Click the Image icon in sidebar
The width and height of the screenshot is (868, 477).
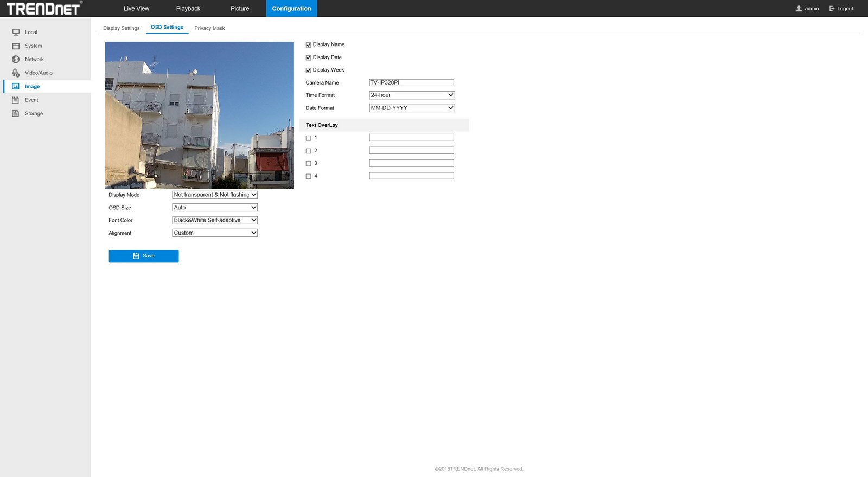coord(16,87)
